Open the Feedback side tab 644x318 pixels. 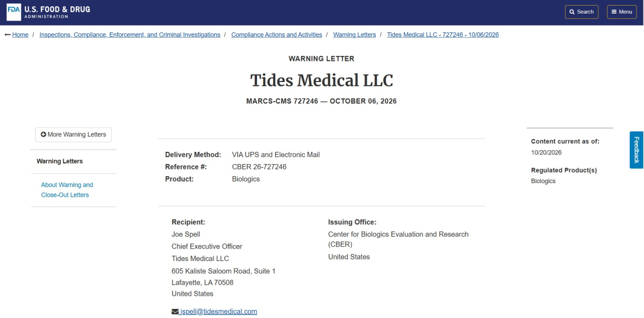click(x=636, y=150)
